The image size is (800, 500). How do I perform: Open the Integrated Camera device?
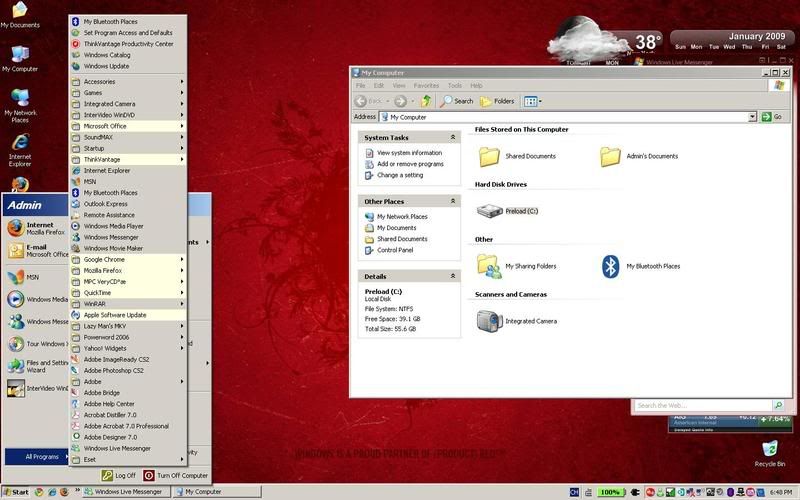point(517,321)
